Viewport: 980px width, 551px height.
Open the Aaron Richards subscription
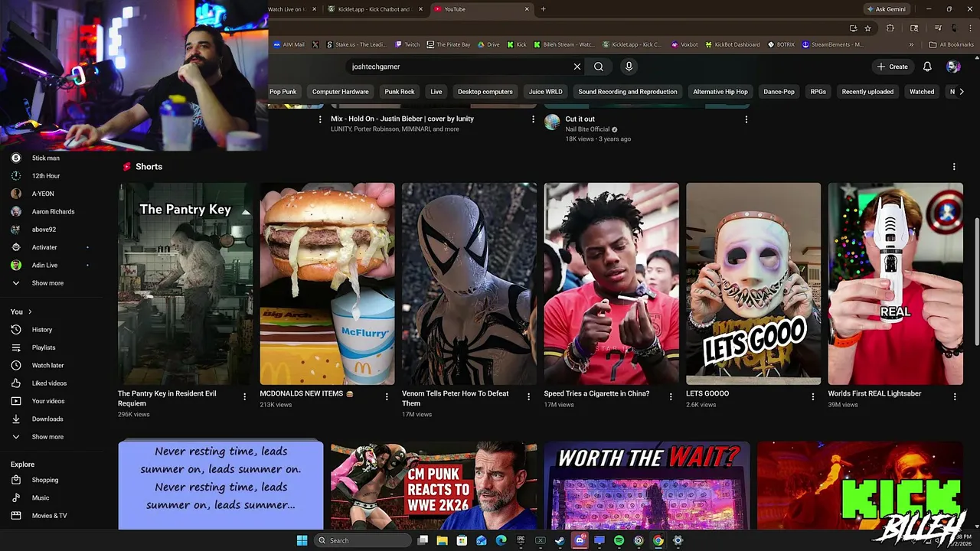[52, 211]
